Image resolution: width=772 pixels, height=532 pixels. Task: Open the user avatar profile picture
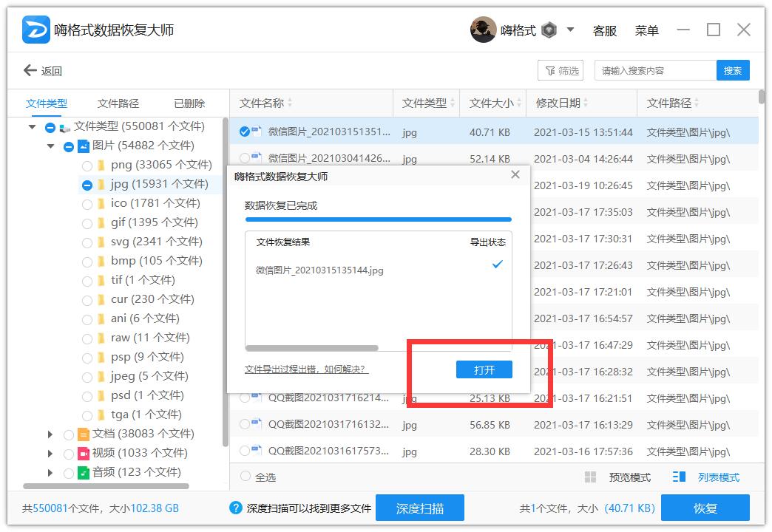[x=483, y=30]
